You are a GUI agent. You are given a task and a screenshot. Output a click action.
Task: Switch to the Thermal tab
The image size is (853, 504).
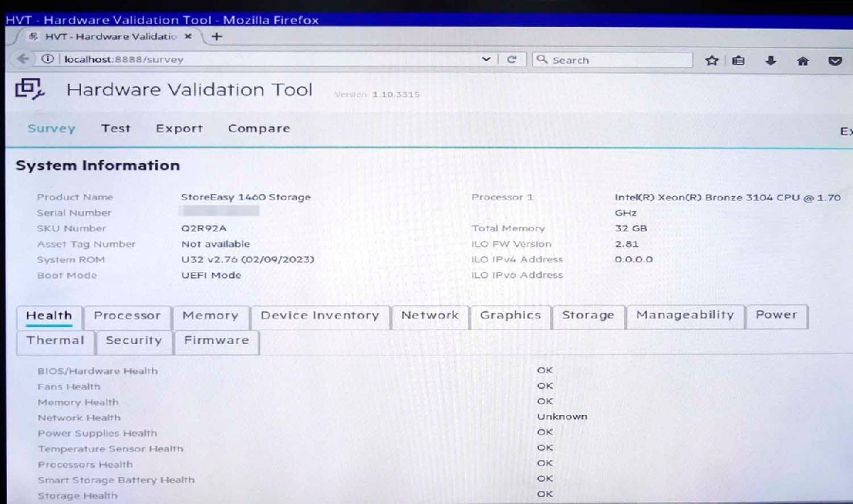pyautogui.click(x=55, y=341)
